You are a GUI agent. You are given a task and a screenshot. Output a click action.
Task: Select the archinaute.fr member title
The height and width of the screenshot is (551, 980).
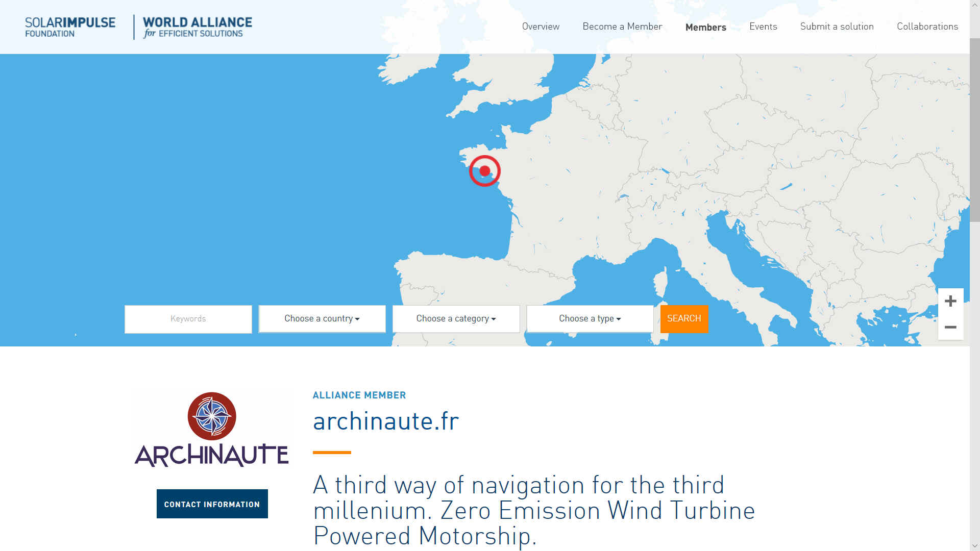click(386, 421)
